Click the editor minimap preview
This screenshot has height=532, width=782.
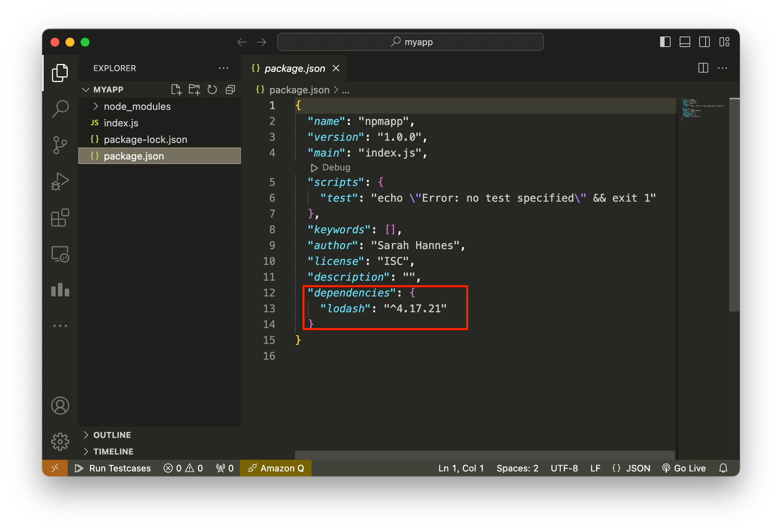(x=702, y=109)
